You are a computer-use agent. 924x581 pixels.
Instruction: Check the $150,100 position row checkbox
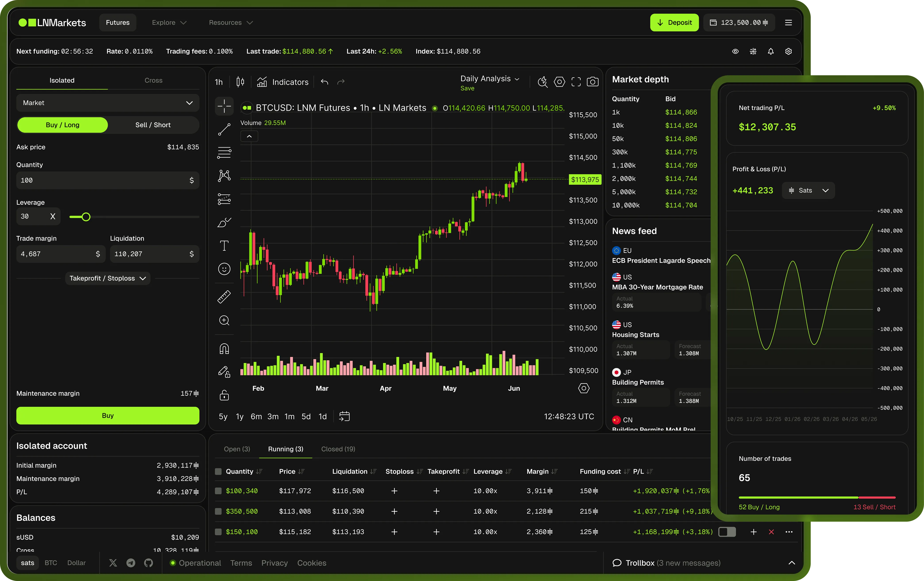pyautogui.click(x=218, y=532)
